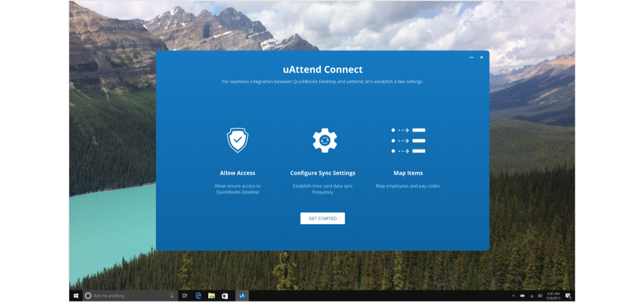
Task: Click the Allow Access shield icon
Action: pos(238,140)
